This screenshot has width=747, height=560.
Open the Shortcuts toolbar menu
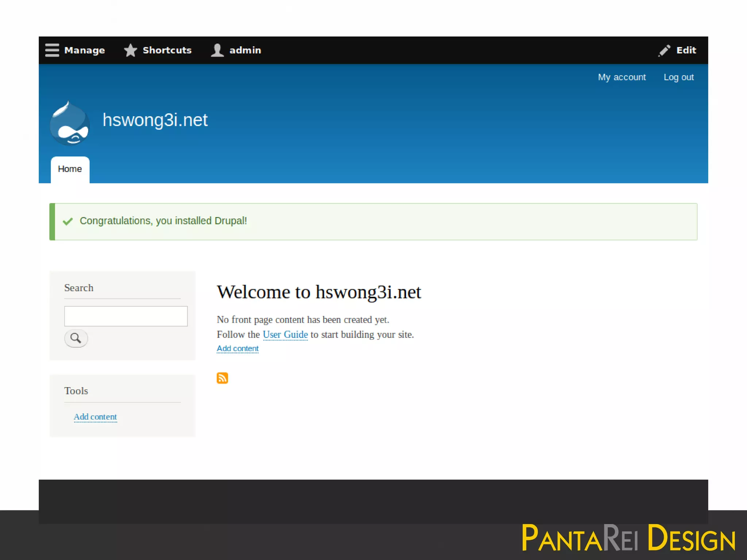coord(167,50)
